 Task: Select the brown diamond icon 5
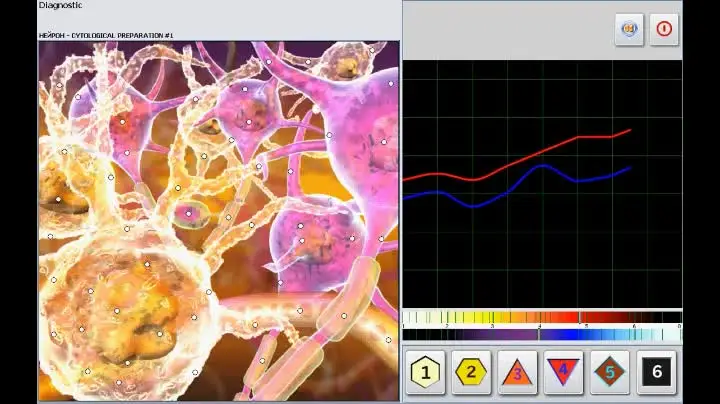pyautogui.click(x=610, y=372)
